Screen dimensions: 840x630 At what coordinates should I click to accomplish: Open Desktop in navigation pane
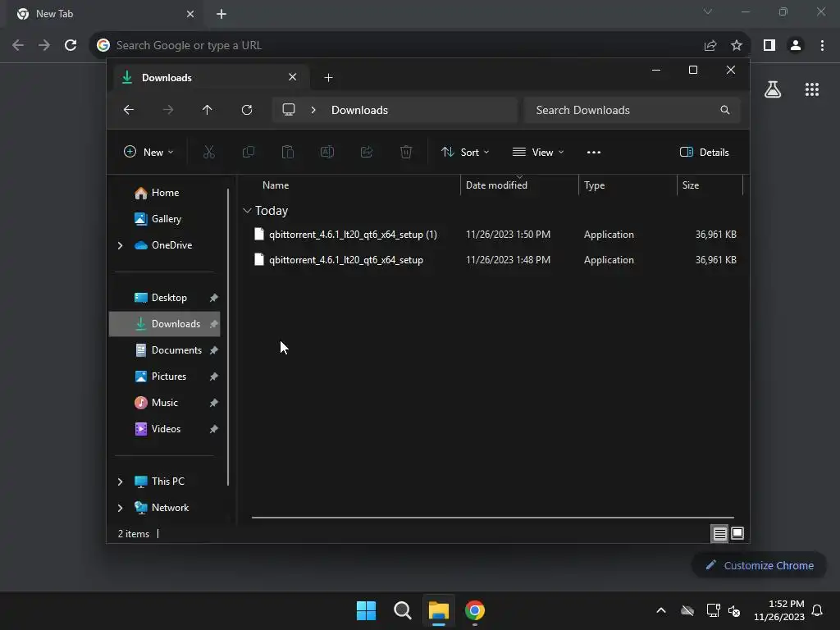[168, 298]
